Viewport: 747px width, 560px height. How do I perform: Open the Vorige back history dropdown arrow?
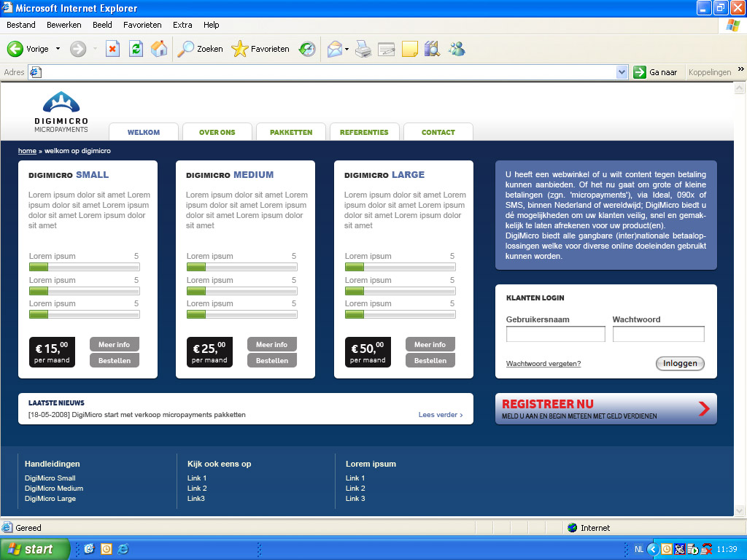(58, 49)
